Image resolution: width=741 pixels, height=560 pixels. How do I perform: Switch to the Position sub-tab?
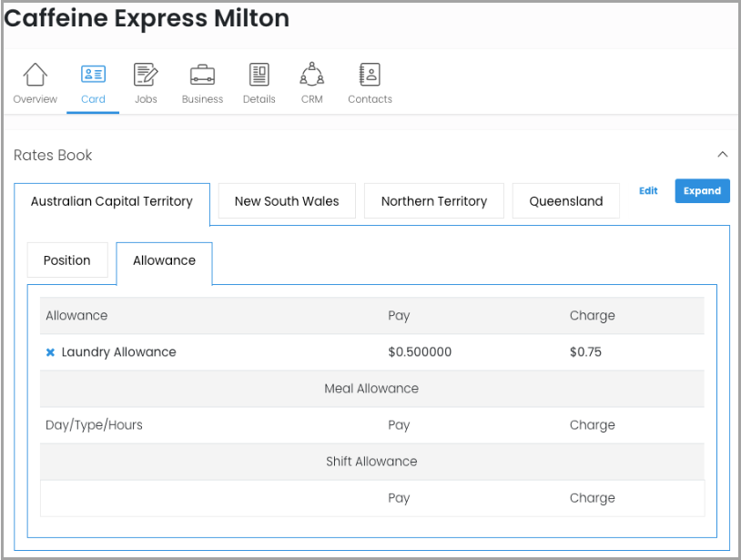pyautogui.click(x=67, y=260)
